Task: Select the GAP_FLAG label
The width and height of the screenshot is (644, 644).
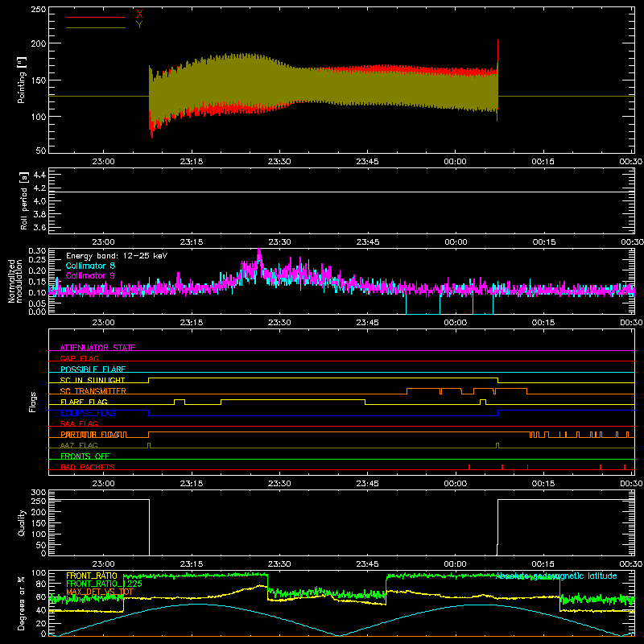Action: pyautogui.click(x=79, y=358)
